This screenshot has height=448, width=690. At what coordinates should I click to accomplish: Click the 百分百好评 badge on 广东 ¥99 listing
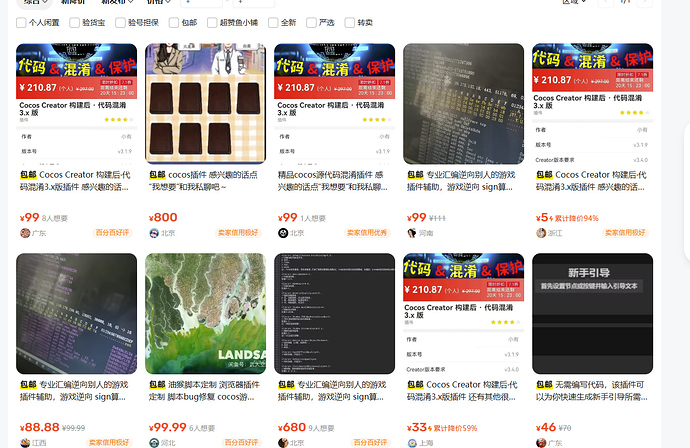113,233
